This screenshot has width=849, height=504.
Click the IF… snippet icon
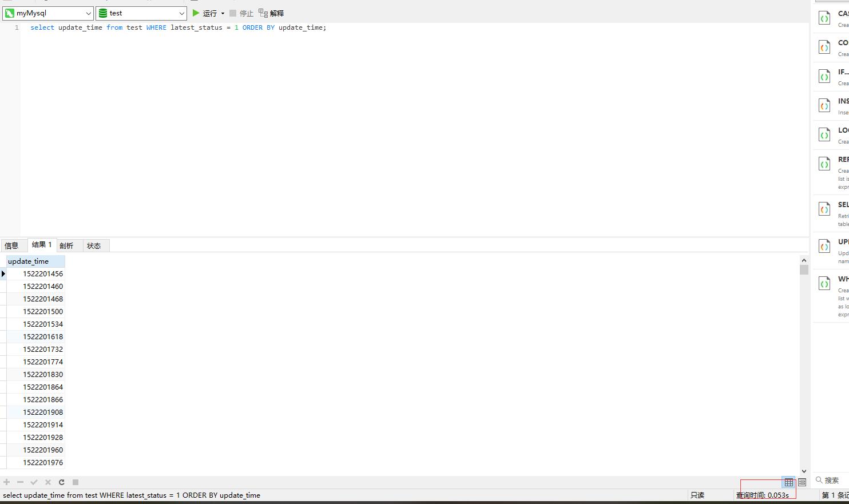pyautogui.click(x=824, y=77)
